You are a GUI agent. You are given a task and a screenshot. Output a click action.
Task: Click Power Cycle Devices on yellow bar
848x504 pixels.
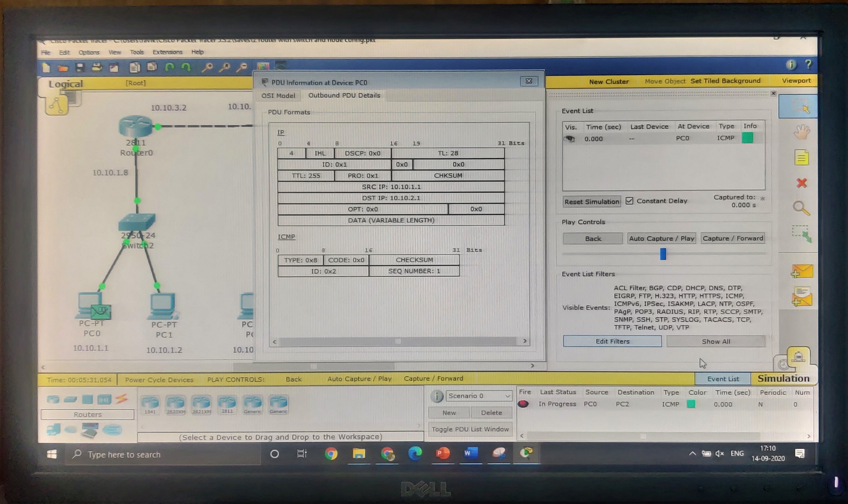coord(159,380)
